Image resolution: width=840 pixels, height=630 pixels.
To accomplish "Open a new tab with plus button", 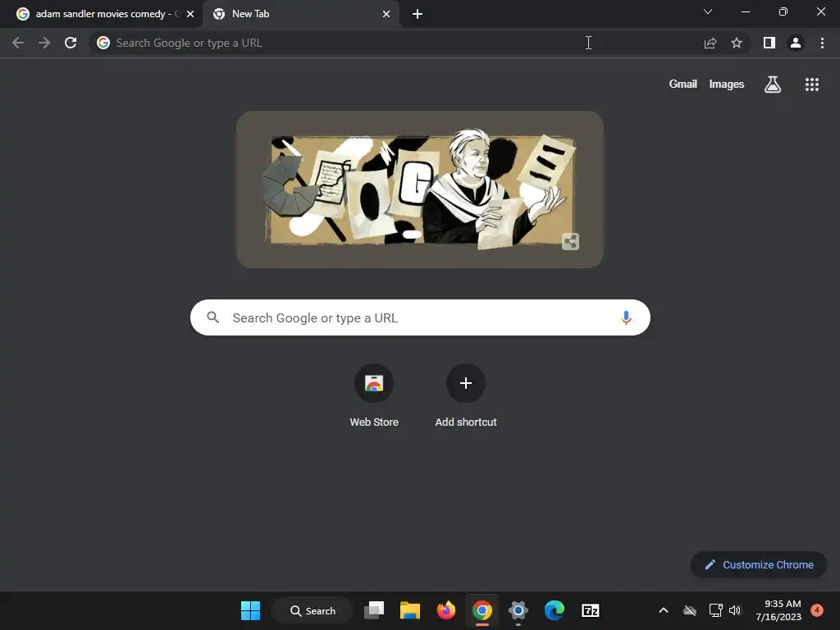I will [x=418, y=14].
